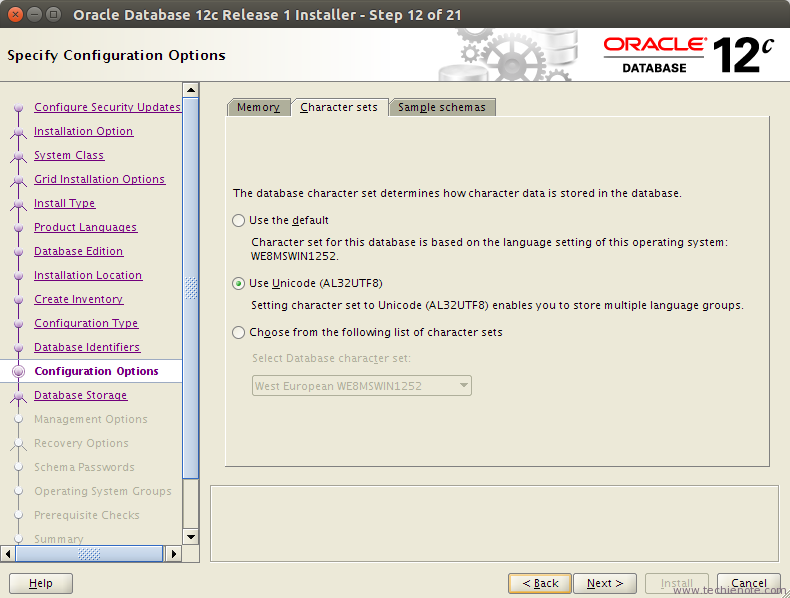Image resolution: width=790 pixels, height=598 pixels.
Task: Click the empty message area below the tabs
Action: pyautogui.click(x=494, y=523)
